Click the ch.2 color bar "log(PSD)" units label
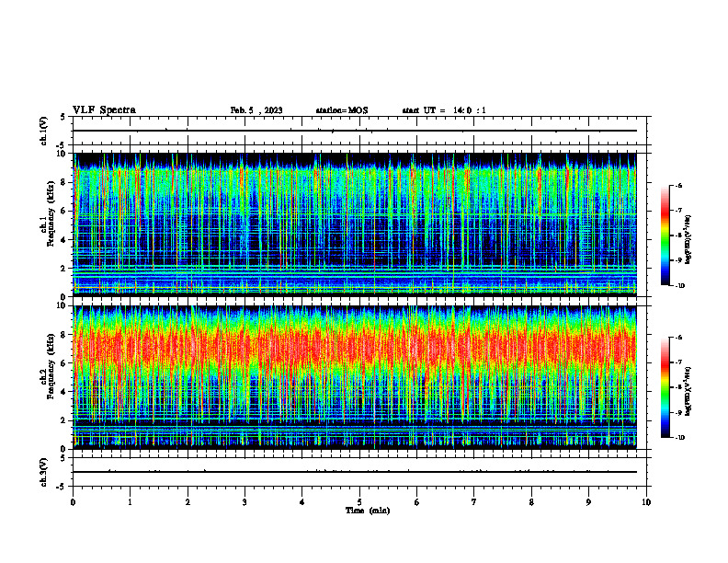This screenshot has width=728, height=563. pos(688,391)
